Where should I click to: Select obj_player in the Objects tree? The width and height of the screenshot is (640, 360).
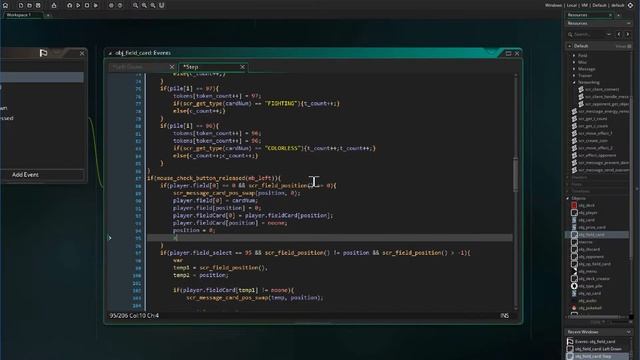(588, 213)
